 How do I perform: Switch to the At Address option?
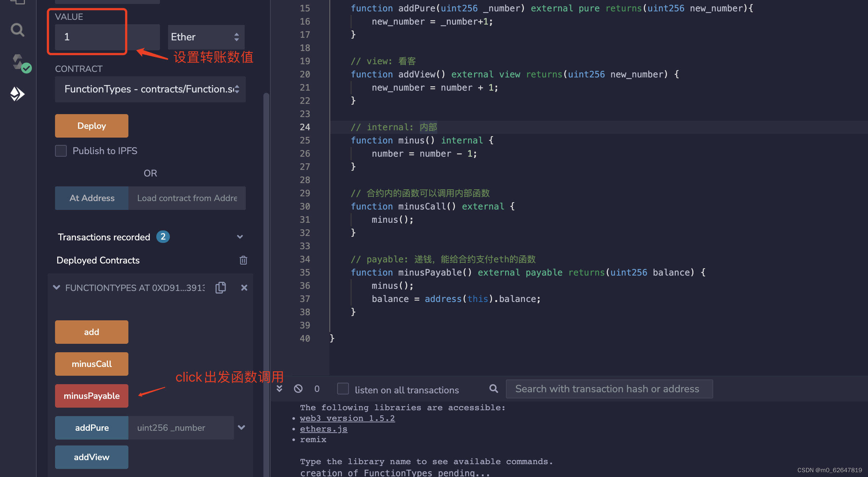click(x=91, y=198)
